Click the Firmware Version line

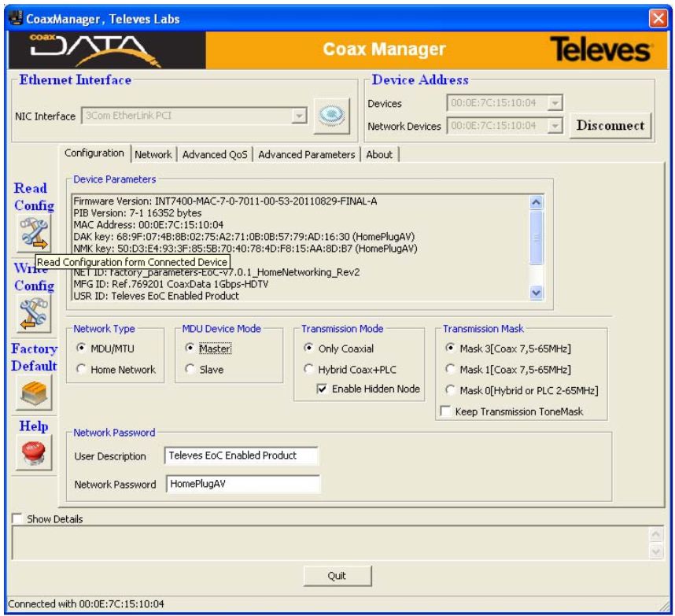tap(225, 201)
